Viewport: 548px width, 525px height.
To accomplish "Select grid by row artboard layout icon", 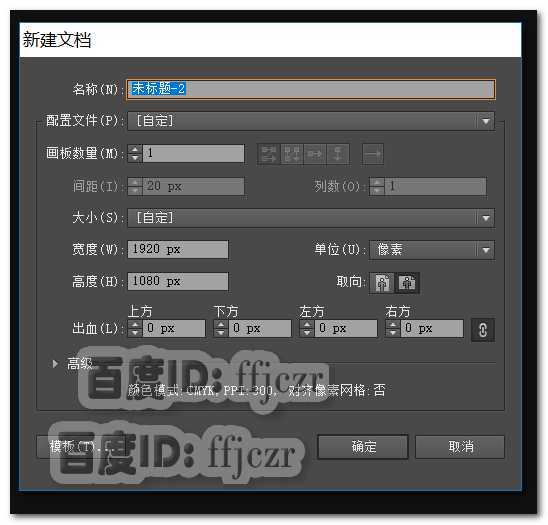I will (268, 154).
